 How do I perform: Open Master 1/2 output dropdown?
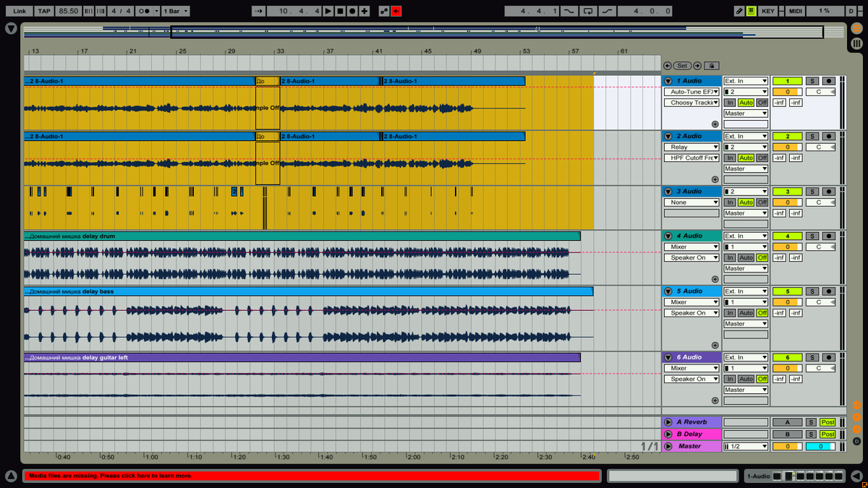(x=746, y=446)
